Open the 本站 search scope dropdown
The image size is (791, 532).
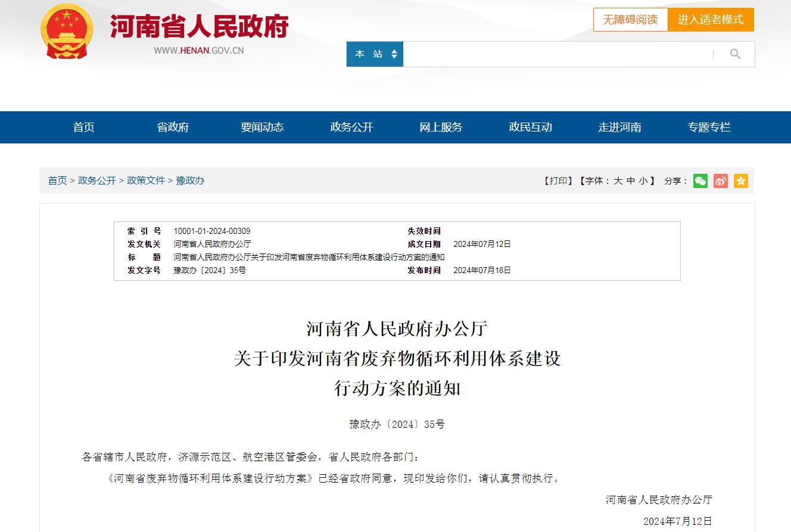click(x=375, y=54)
